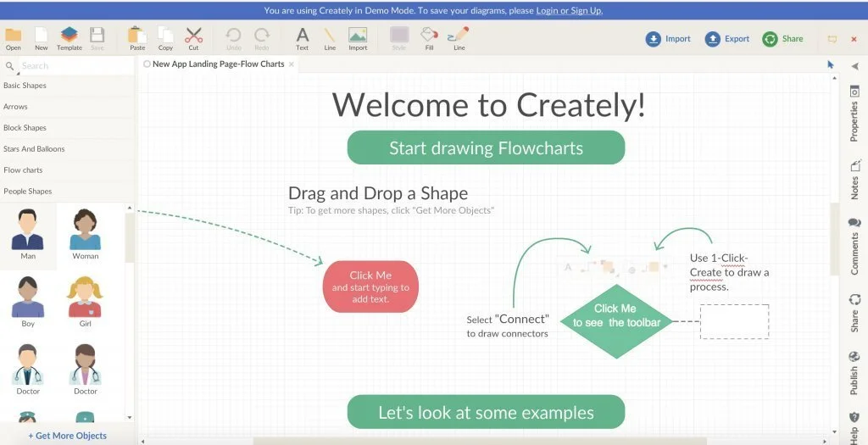The height and width of the screenshot is (445, 868).
Task: Expand the Arrows category
Action: [67, 107]
